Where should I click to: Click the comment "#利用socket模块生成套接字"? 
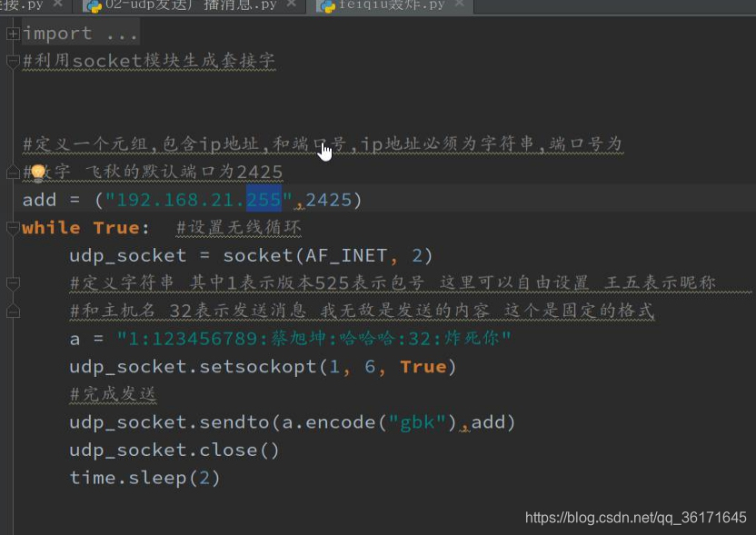tap(149, 61)
